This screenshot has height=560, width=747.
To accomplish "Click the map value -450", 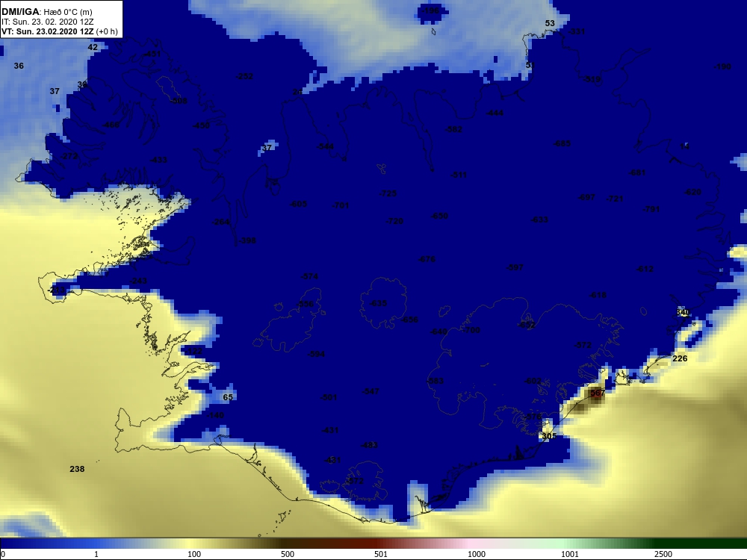I will (x=200, y=125).
